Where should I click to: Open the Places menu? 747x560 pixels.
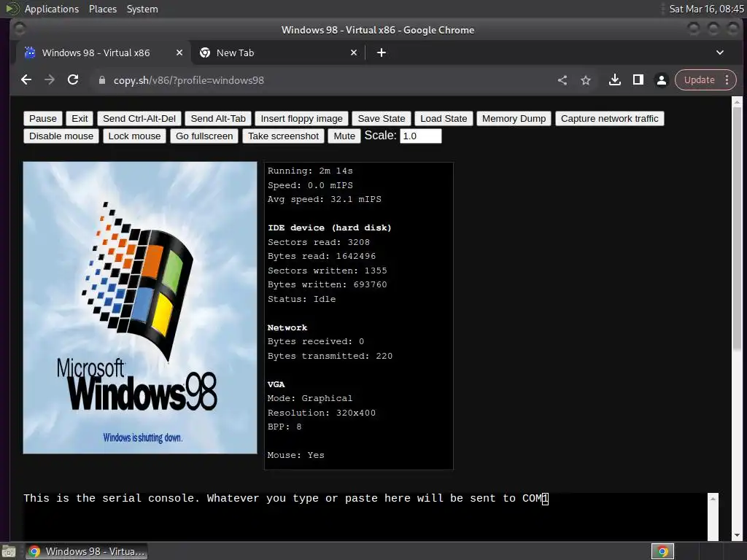[102, 9]
